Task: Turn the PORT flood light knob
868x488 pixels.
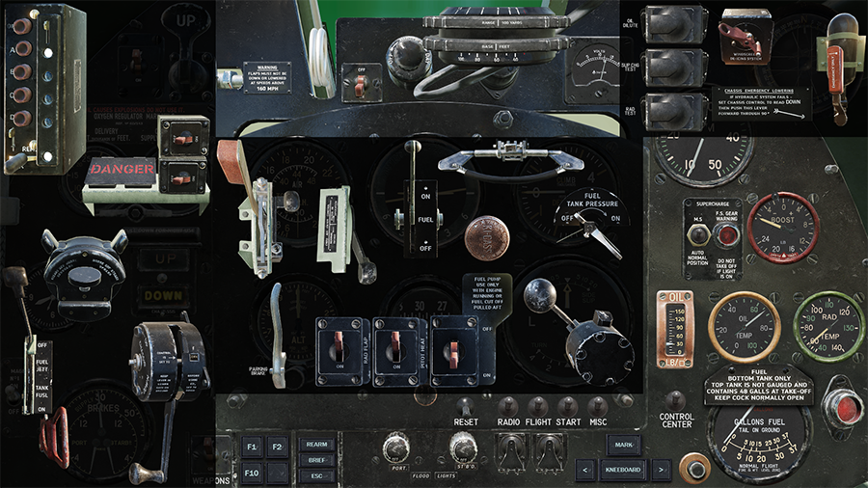Action: (394, 447)
